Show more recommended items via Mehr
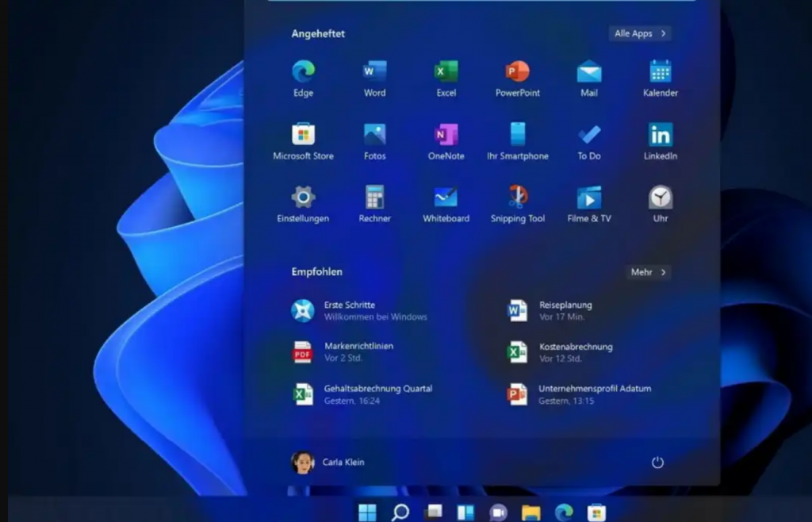This screenshot has height=522, width=812. click(x=649, y=272)
